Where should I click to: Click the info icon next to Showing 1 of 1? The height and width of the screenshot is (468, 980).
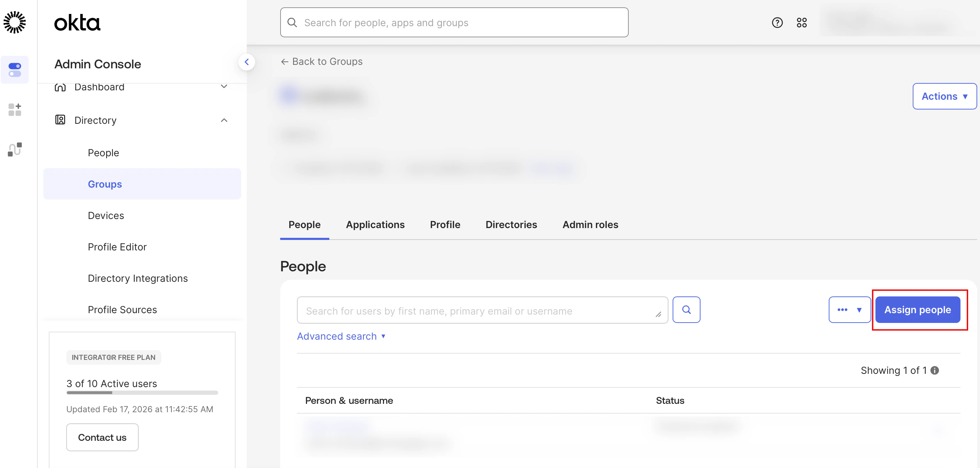935,370
